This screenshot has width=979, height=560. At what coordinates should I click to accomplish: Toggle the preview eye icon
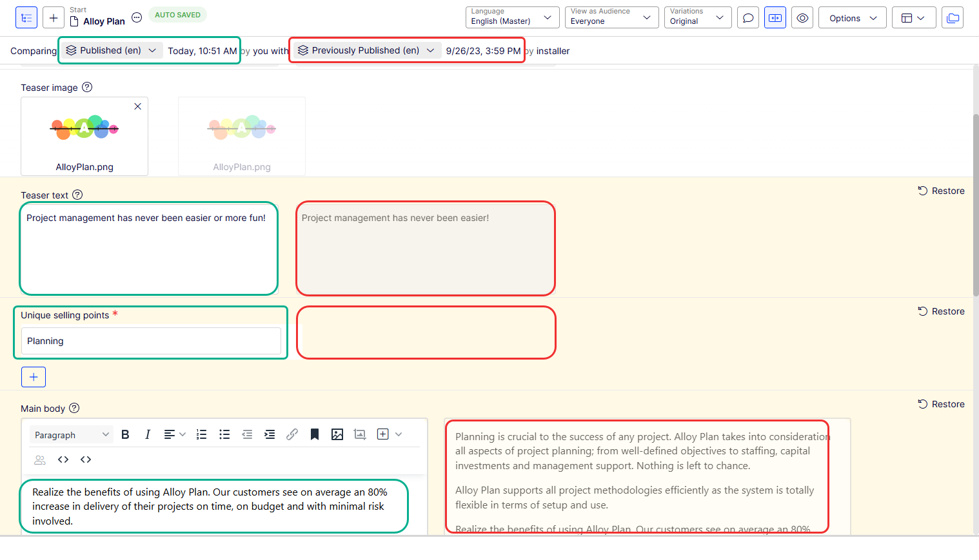pyautogui.click(x=802, y=18)
